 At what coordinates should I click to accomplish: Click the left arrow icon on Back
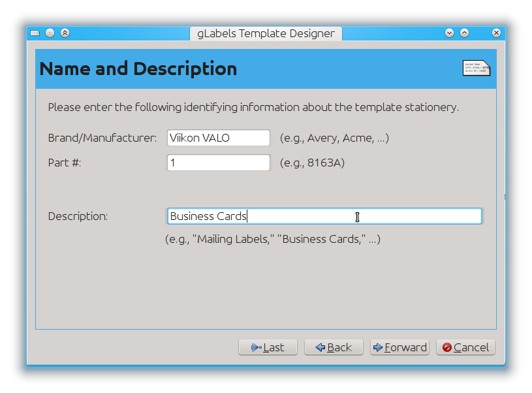pos(321,347)
